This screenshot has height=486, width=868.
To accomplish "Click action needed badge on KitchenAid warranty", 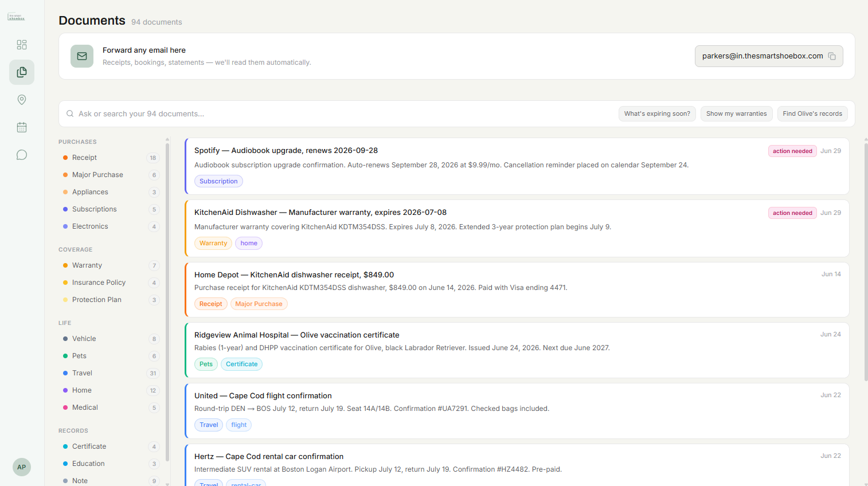I will point(792,213).
